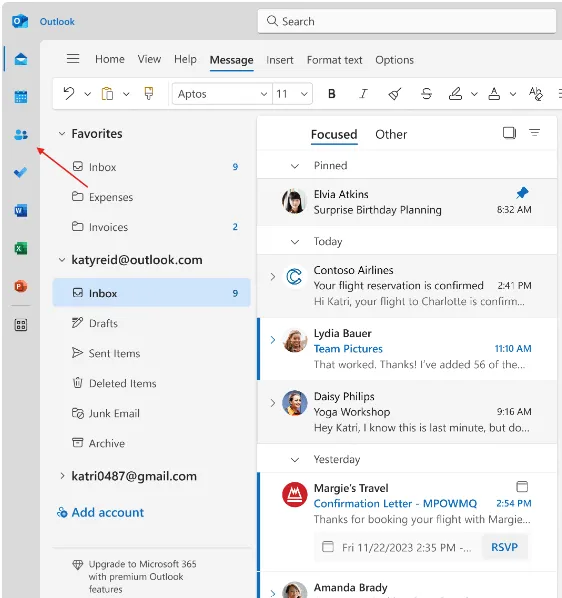Screen dimensions: 562x598
Task: Click the Add account link
Action: coord(101,512)
